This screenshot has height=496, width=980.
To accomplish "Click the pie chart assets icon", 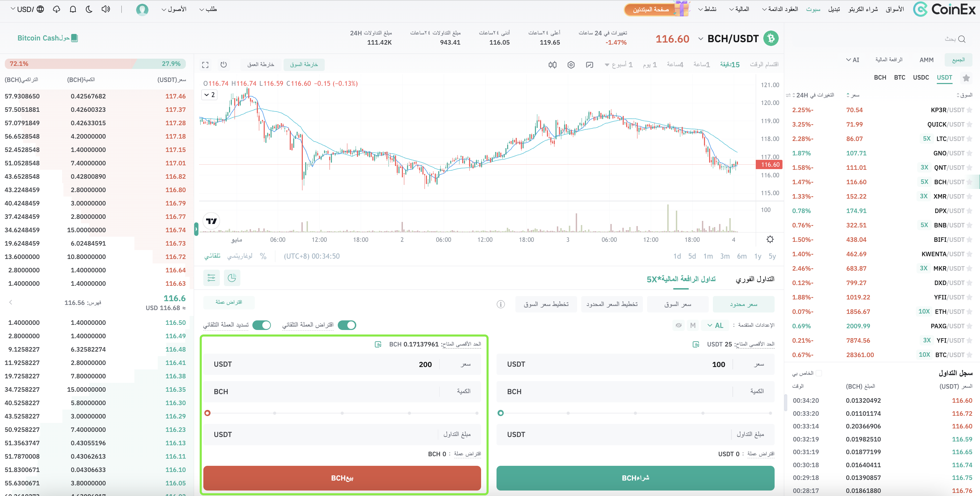I will 232,278.
